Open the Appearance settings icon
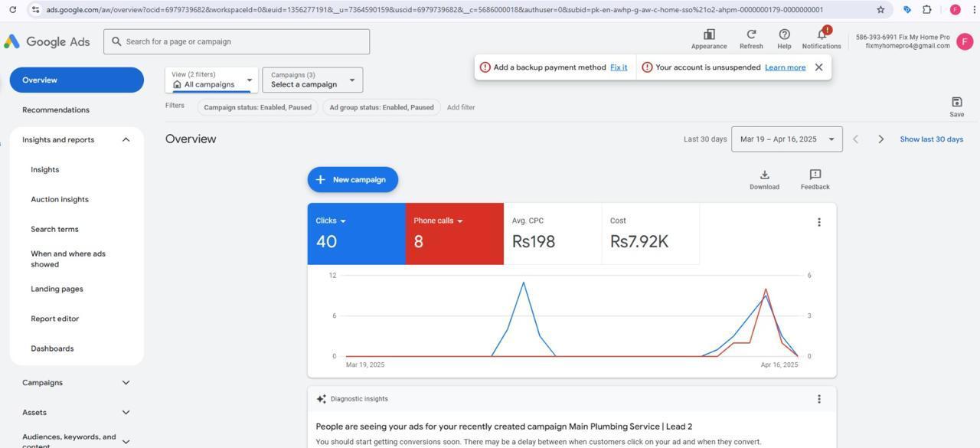Screen dimensions: 980x448 click(709, 35)
